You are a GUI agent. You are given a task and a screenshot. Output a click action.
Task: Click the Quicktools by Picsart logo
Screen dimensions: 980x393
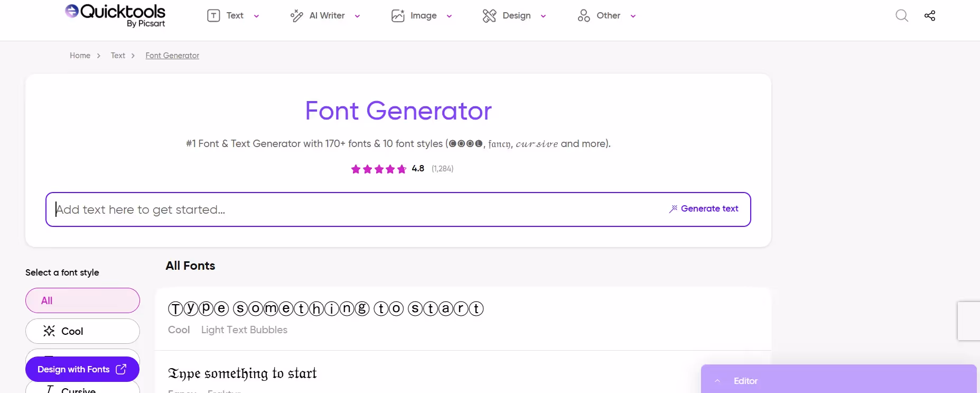115,15
